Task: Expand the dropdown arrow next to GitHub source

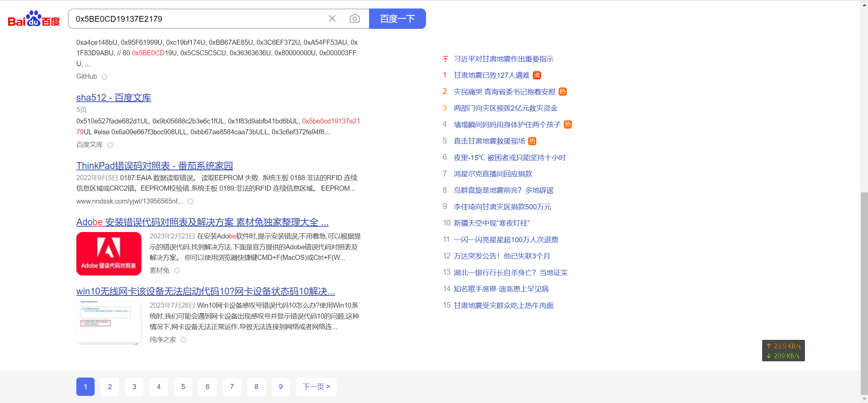Action: [x=104, y=77]
